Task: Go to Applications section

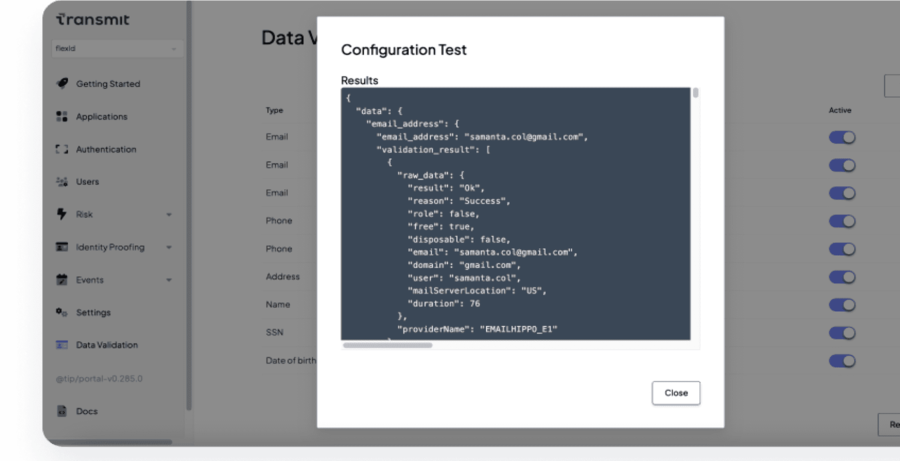Action: point(102,117)
